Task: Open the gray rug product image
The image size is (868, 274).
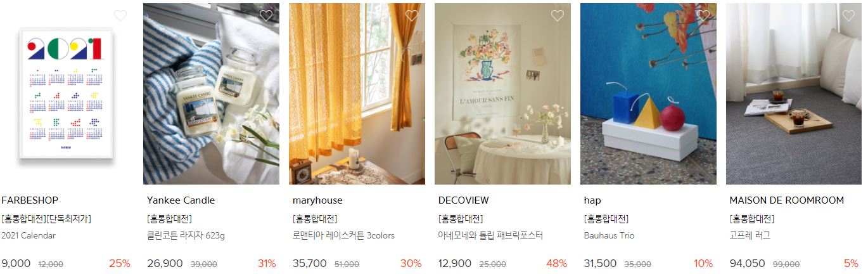Action: [794, 94]
